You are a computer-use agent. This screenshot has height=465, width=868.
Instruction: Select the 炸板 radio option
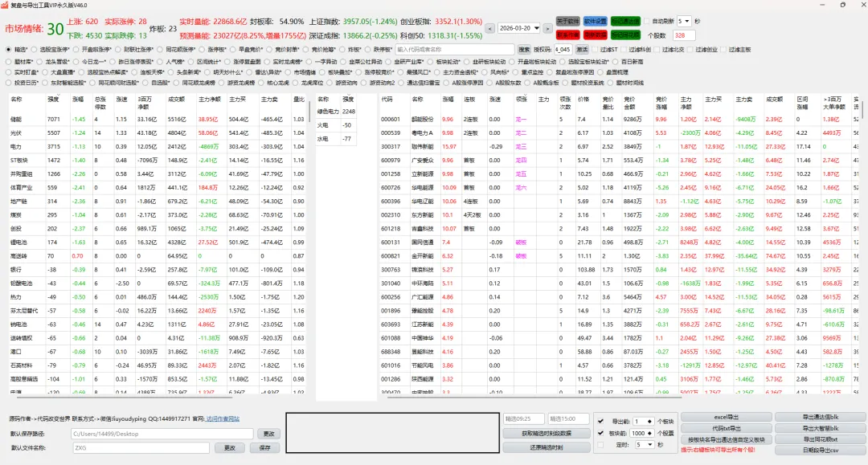(x=342, y=50)
